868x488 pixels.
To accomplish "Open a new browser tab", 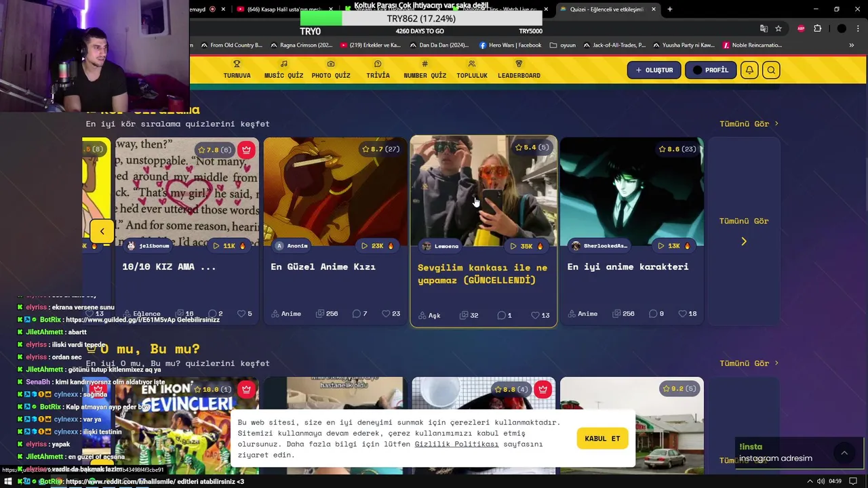I will click(670, 9).
